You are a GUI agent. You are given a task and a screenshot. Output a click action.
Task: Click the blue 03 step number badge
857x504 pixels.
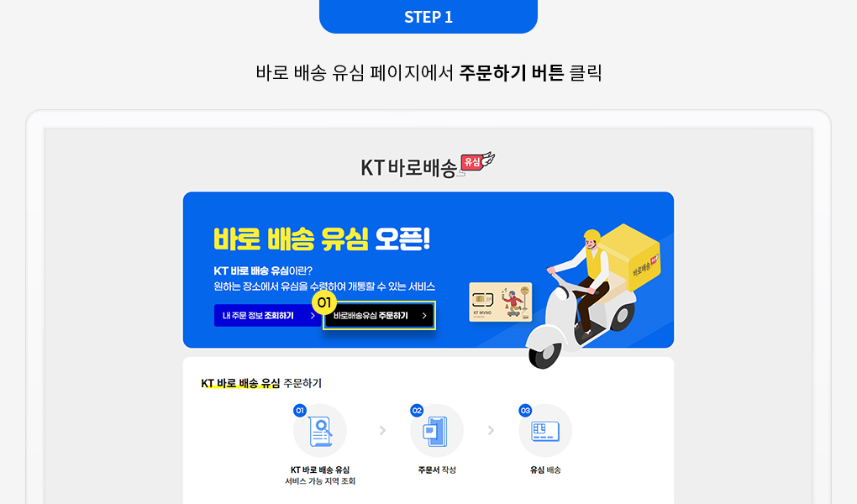coord(525,411)
